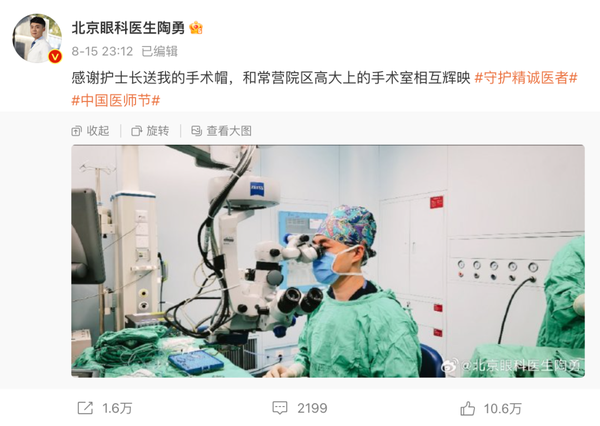Open reposts count 1.6万

tap(117, 408)
